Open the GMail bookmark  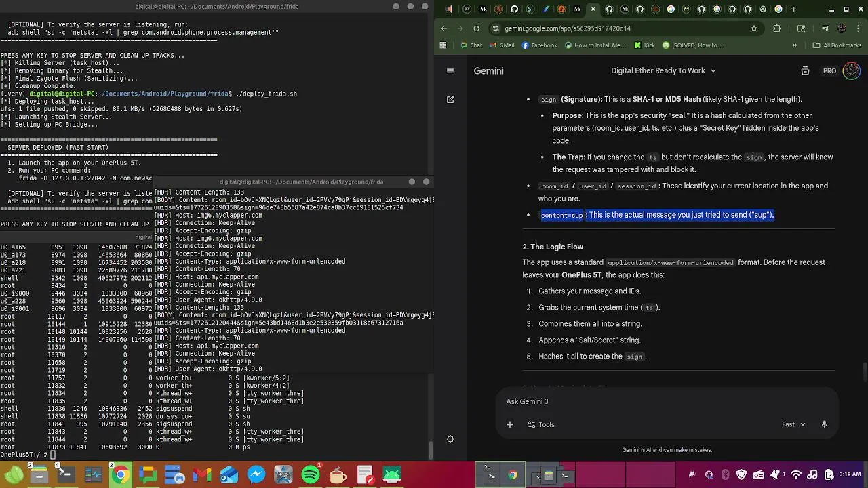pos(502,45)
